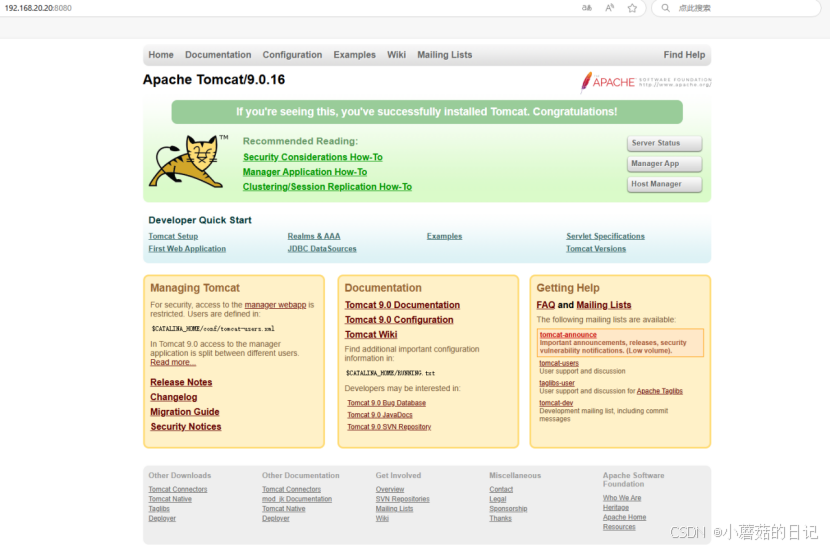Open the Documentation nav item
The width and height of the screenshot is (830, 548).
coord(218,55)
